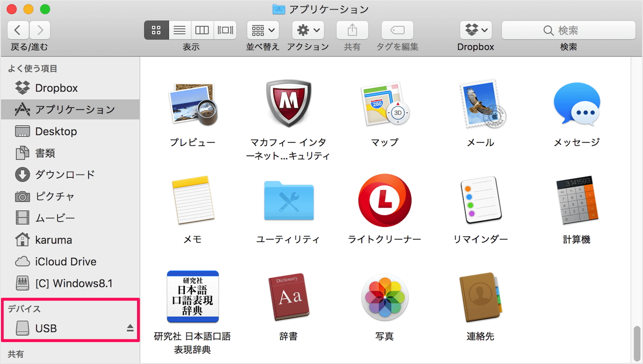The width and height of the screenshot is (643, 364).
Task: Select Dropbox in the sidebar
Action: tap(70, 88)
